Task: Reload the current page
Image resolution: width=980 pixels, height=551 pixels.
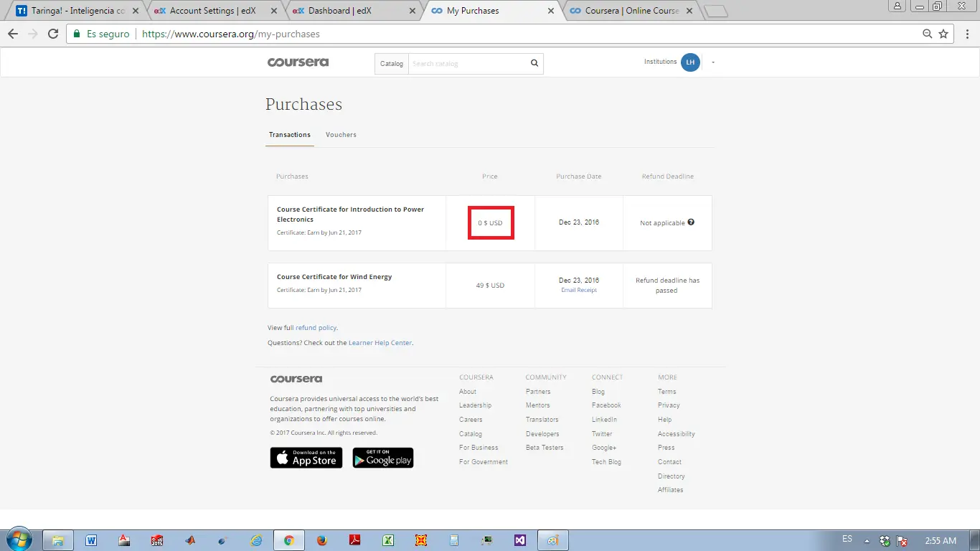Action: pos(52,34)
